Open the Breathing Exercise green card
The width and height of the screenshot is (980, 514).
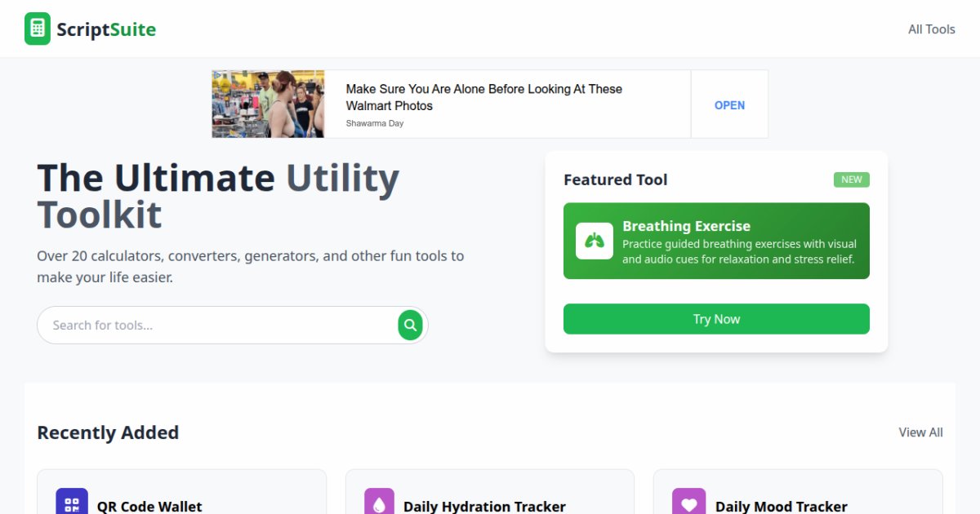(x=716, y=241)
